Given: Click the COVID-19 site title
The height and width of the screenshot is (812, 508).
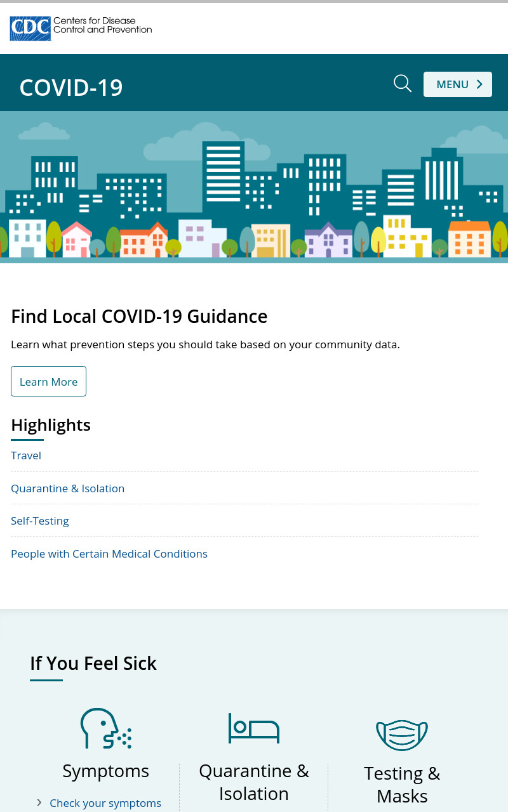Looking at the screenshot, I should coord(71,88).
